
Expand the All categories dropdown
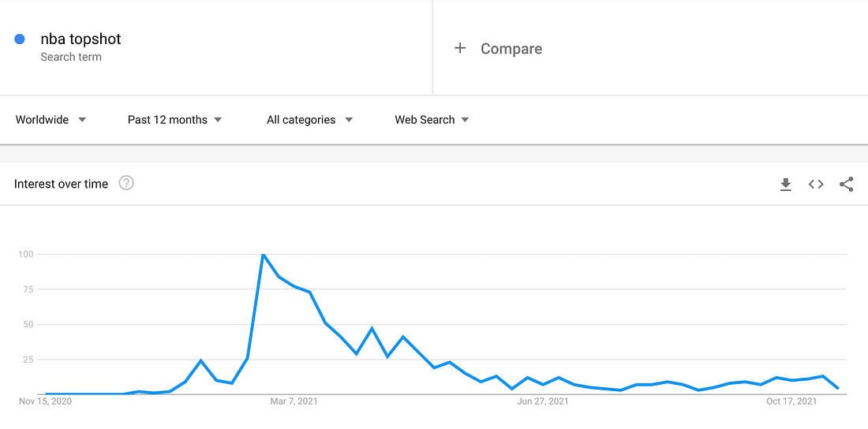[309, 120]
